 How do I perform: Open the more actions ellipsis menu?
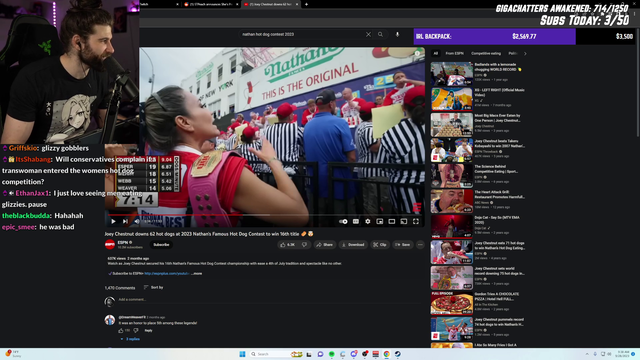pos(420,244)
